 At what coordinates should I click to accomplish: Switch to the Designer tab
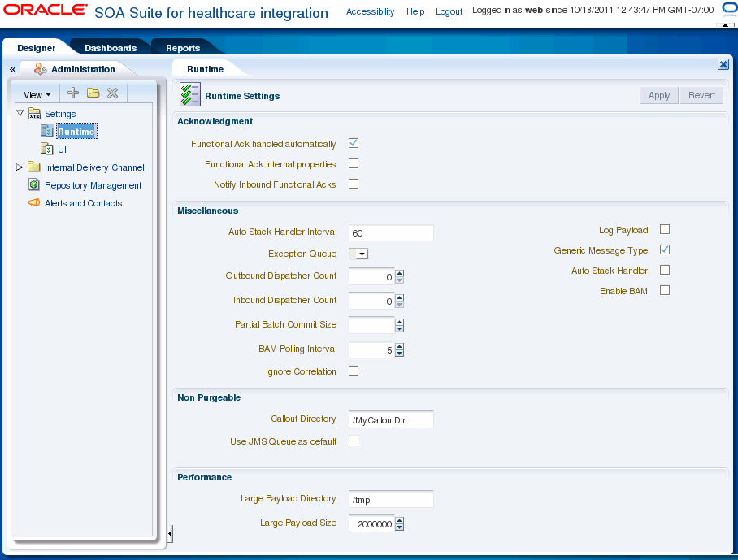[37, 48]
